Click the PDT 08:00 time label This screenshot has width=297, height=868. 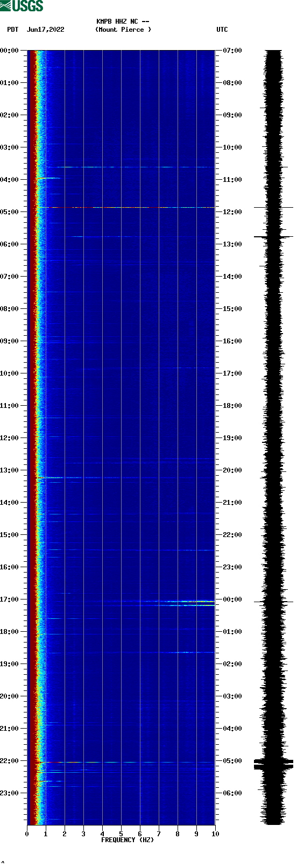[10, 309]
